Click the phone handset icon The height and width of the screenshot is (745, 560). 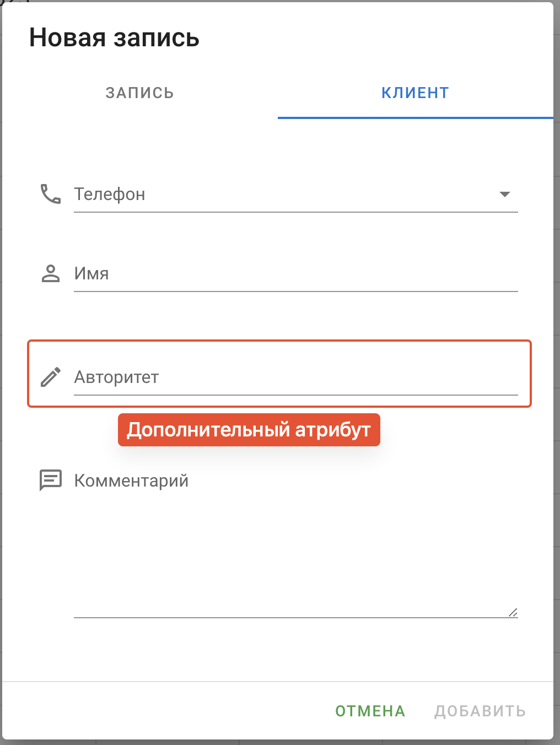tap(51, 194)
